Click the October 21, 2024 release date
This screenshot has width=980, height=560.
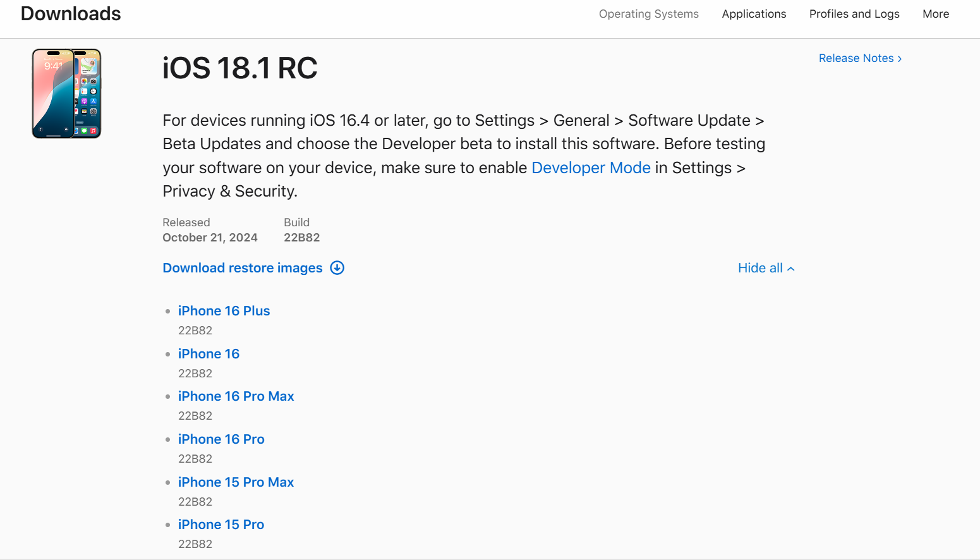pos(210,238)
